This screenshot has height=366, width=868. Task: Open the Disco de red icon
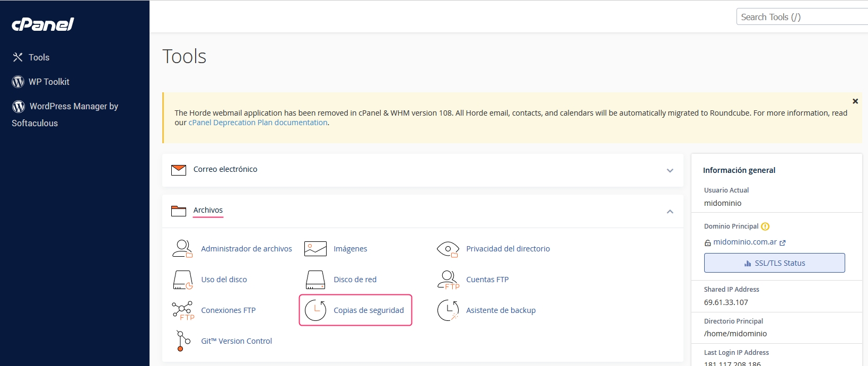coord(315,280)
